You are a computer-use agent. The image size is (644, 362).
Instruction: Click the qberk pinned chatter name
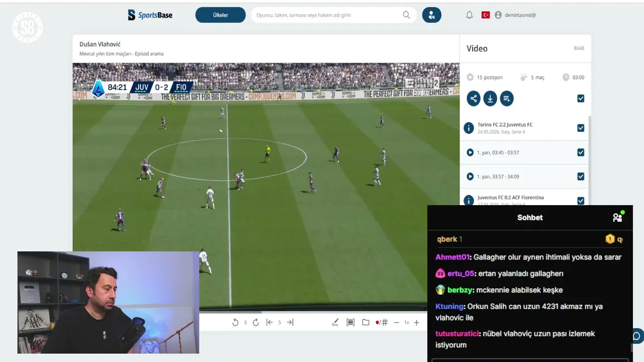point(447,239)
